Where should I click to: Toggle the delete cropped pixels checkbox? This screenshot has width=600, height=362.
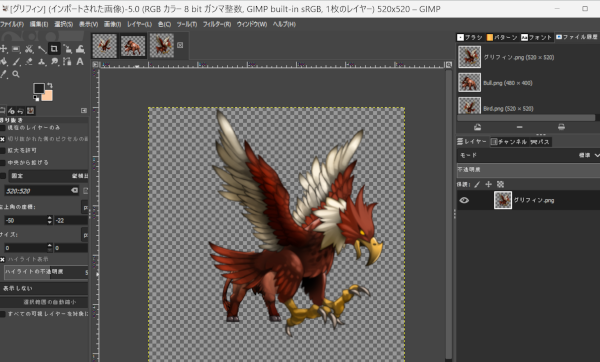pos(3,139)
